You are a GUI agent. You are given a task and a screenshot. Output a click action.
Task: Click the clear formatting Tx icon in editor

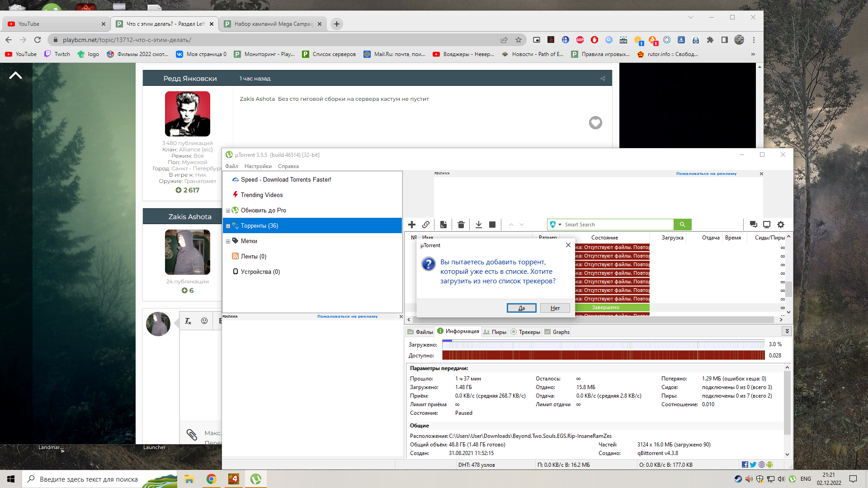(x=188, y=321)
